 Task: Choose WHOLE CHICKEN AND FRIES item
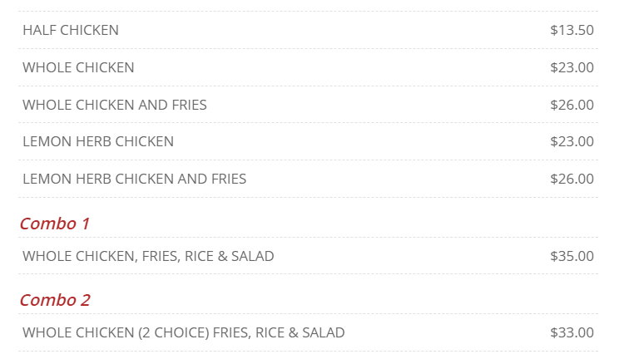coord(115,106)
